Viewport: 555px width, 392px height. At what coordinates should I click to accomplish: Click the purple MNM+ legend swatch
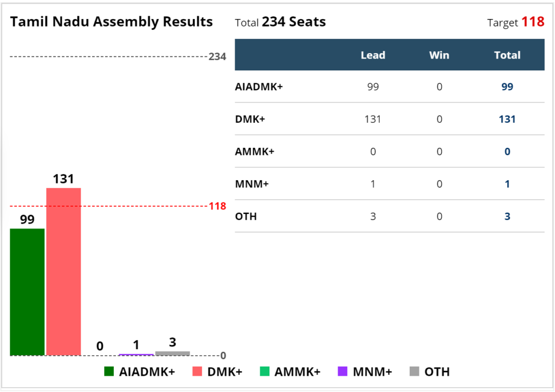pos(343,371)
